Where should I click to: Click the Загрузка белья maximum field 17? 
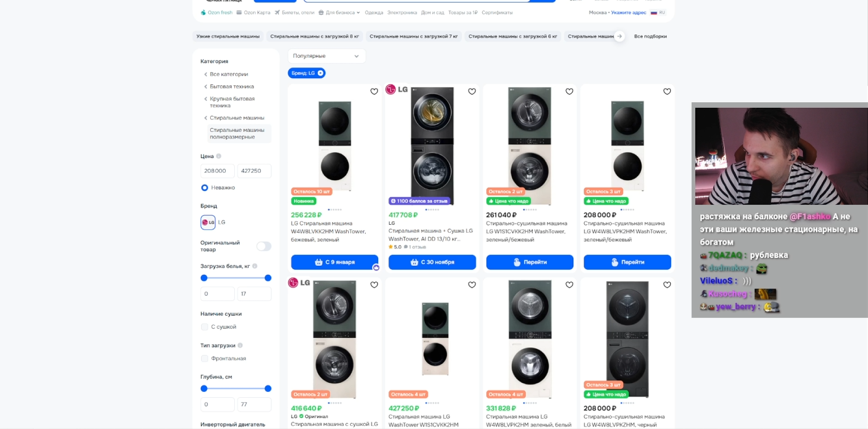[x=254, y=294]
